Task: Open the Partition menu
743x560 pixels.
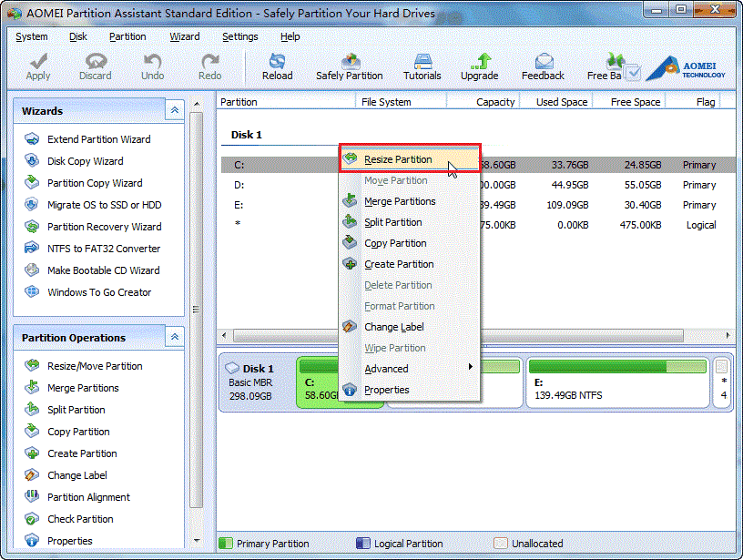Action: click(x=127, y=36)
